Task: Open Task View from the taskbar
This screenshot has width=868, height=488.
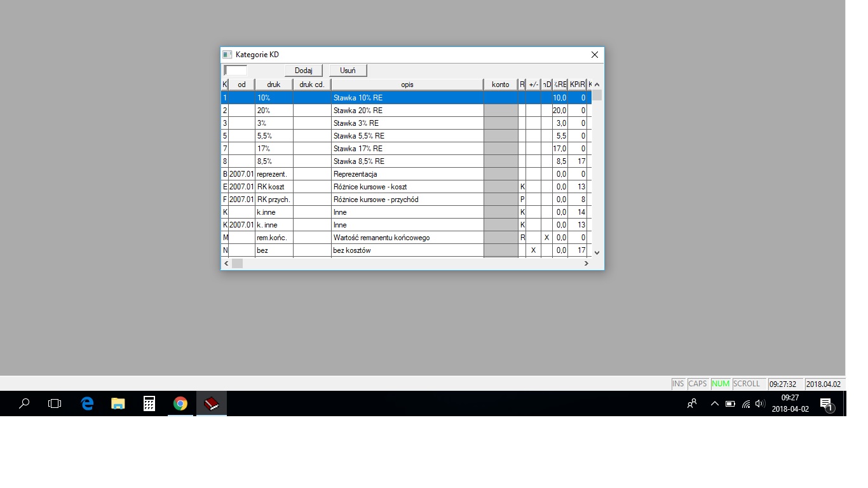Action: 55,403
